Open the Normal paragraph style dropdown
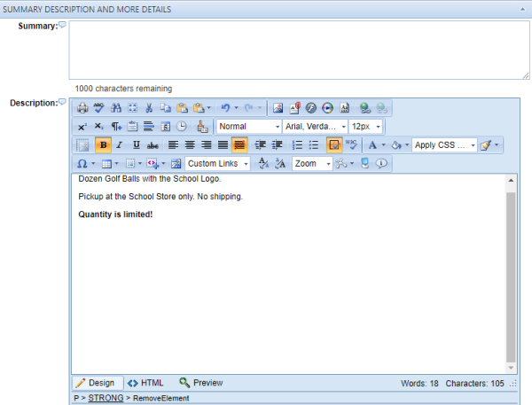Viewport: 532px width, 405px height. coord(249,127)
